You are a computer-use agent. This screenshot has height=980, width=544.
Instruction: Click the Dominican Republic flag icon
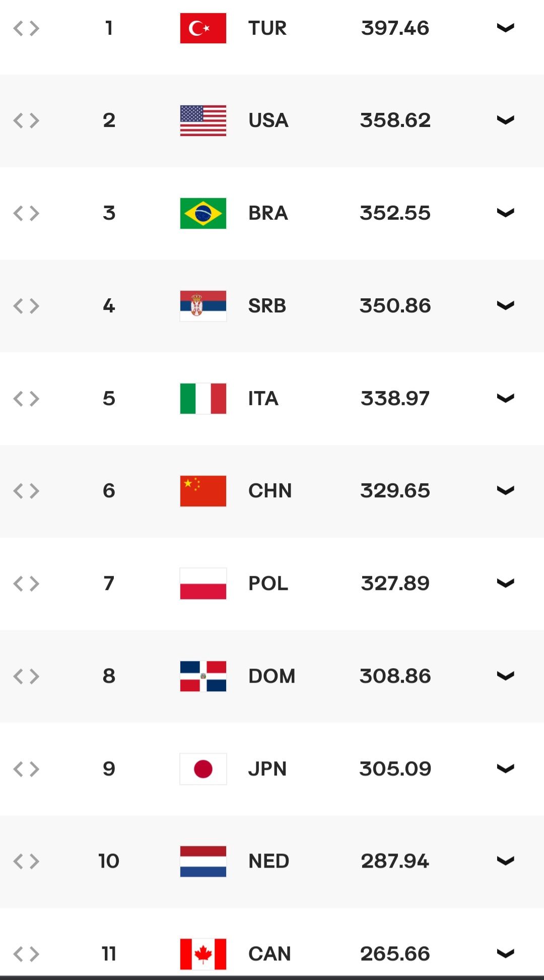pos(203,676)
